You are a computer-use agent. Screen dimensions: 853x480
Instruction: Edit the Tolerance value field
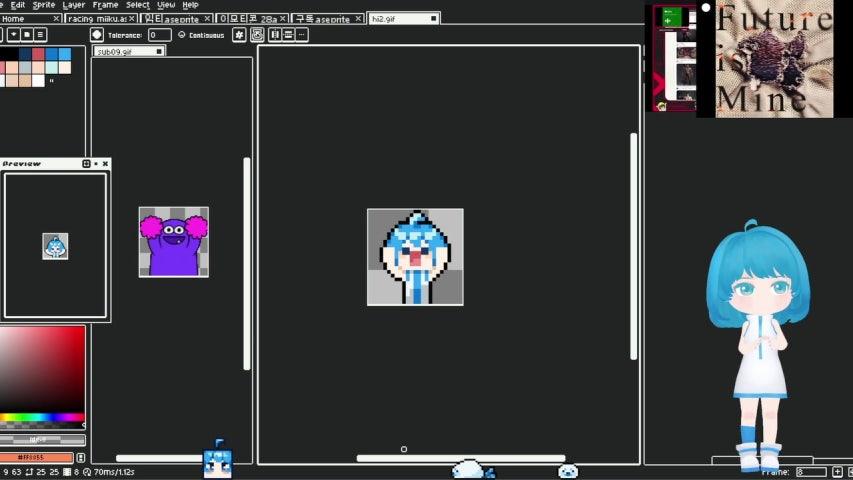click(x=159, y=35)
